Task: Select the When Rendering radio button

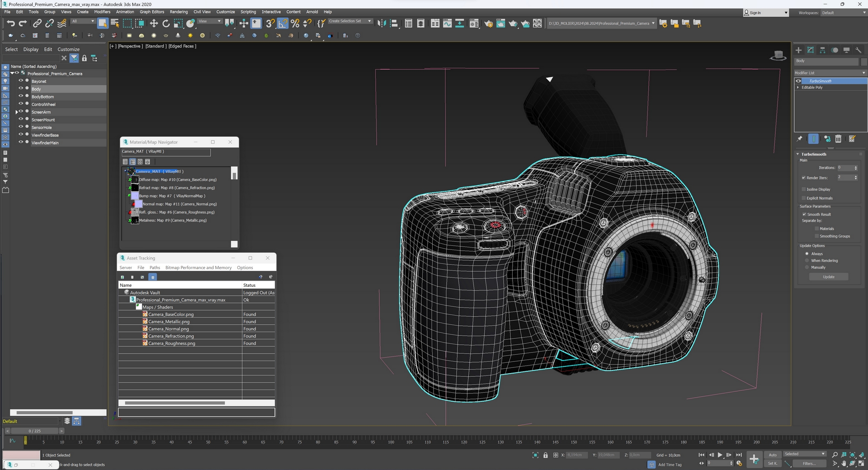Action: [807, 261]
